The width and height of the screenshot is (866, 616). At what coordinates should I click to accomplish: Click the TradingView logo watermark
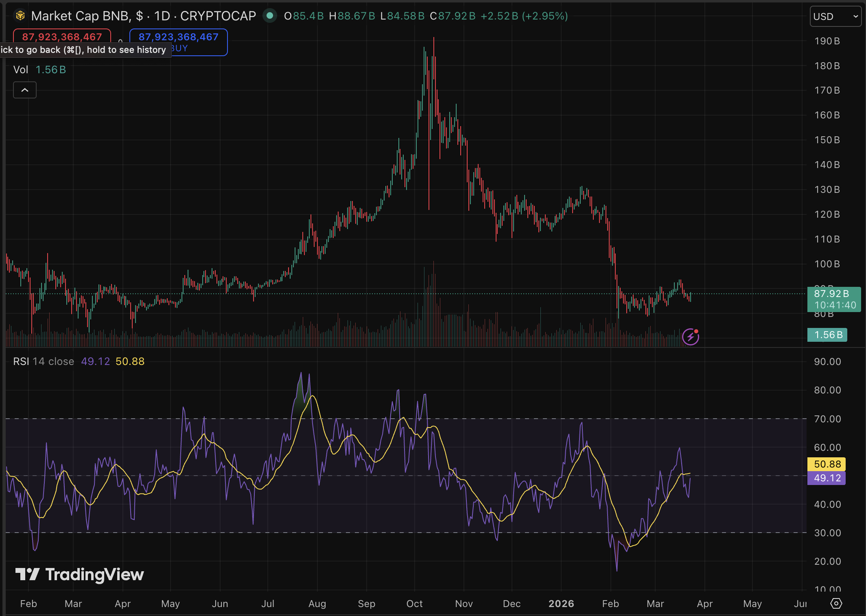tap(79, 574)
